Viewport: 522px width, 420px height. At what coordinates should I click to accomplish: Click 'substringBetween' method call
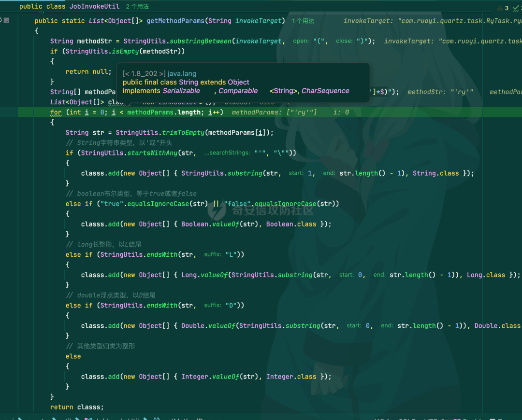(x=201, y=41)
